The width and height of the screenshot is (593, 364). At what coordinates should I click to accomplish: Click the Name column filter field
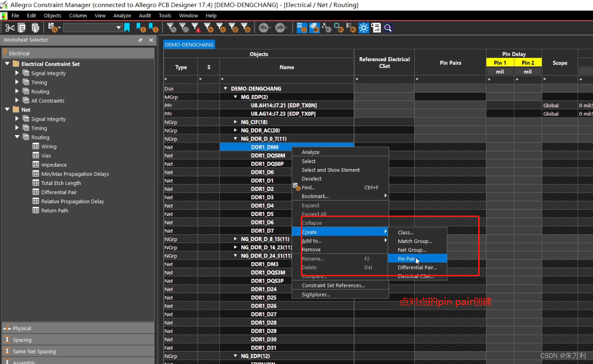[287, 80]
